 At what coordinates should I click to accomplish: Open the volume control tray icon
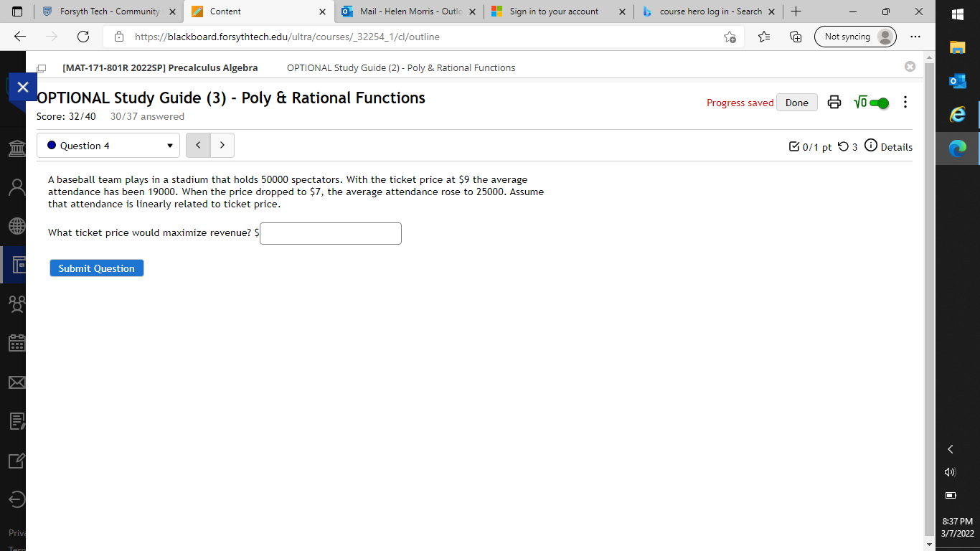(951, 472)
